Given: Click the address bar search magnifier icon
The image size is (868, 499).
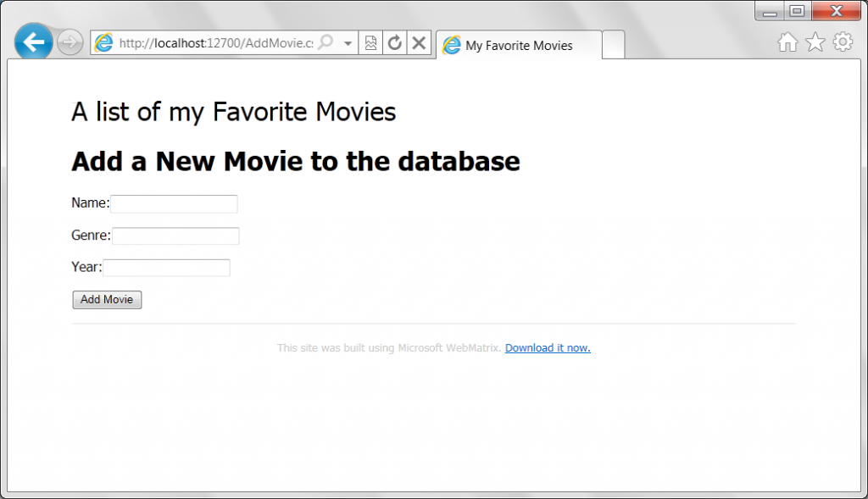Looking at the screenshot, I should click(x=326, y=42).
